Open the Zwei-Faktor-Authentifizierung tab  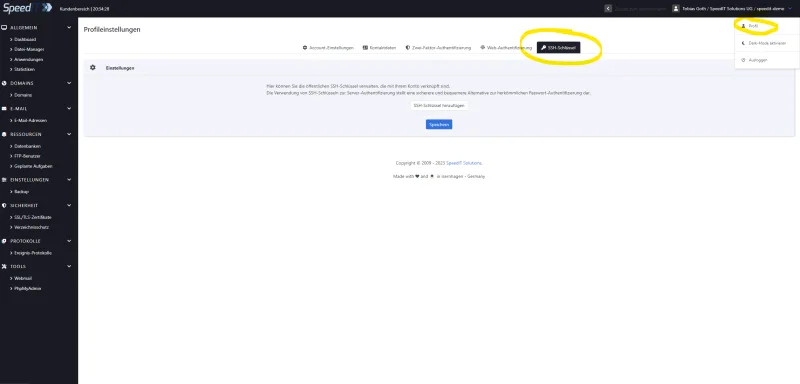pos(438,47)
